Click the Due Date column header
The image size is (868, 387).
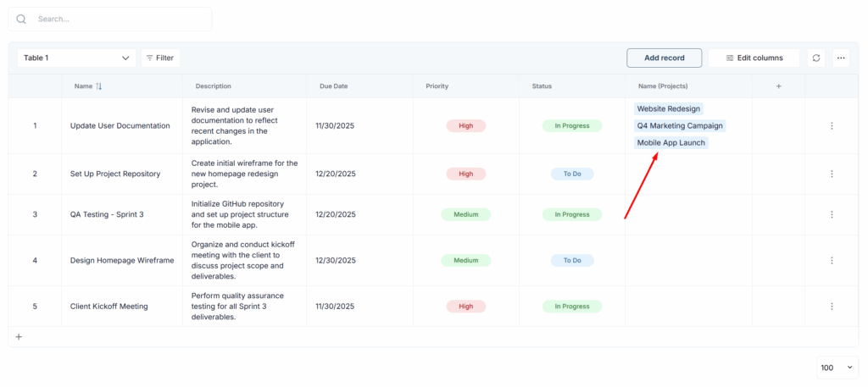(333, 86)
